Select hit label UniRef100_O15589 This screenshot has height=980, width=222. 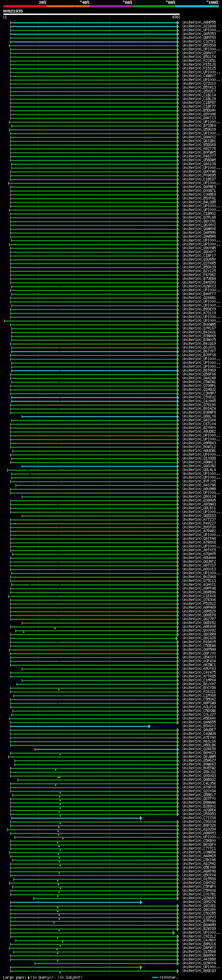tap(199, 879)
